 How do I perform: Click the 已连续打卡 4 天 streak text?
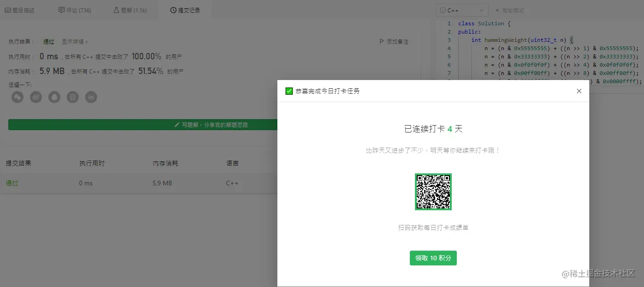coord(433,129)
